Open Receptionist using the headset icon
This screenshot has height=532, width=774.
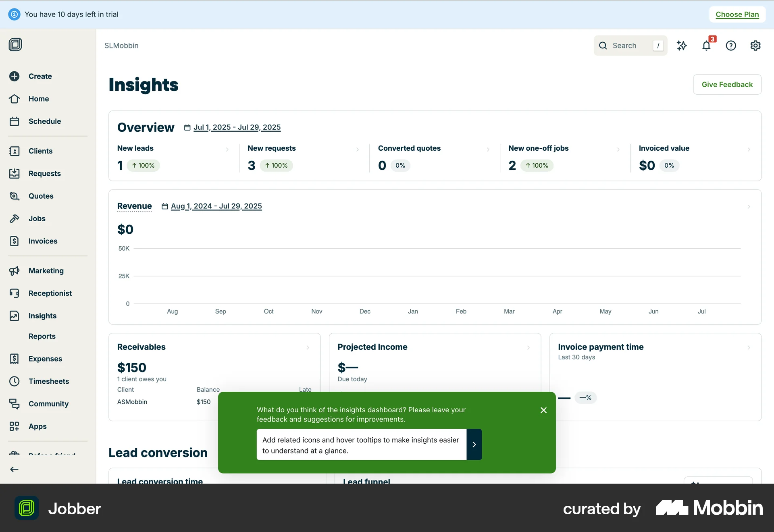coord(15,293)
